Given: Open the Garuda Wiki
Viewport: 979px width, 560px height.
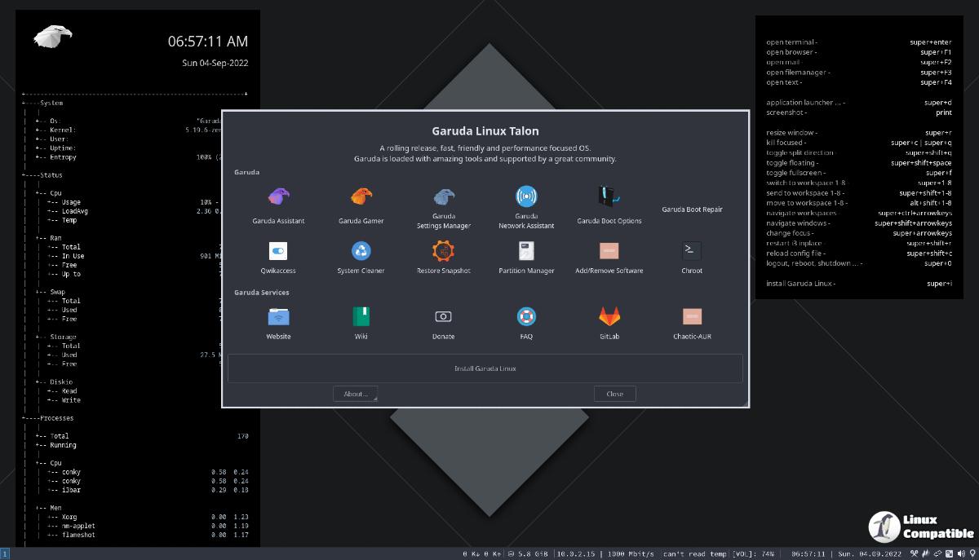Looking at the screenshot, I should pyautogui.click(x=360, y=320).
